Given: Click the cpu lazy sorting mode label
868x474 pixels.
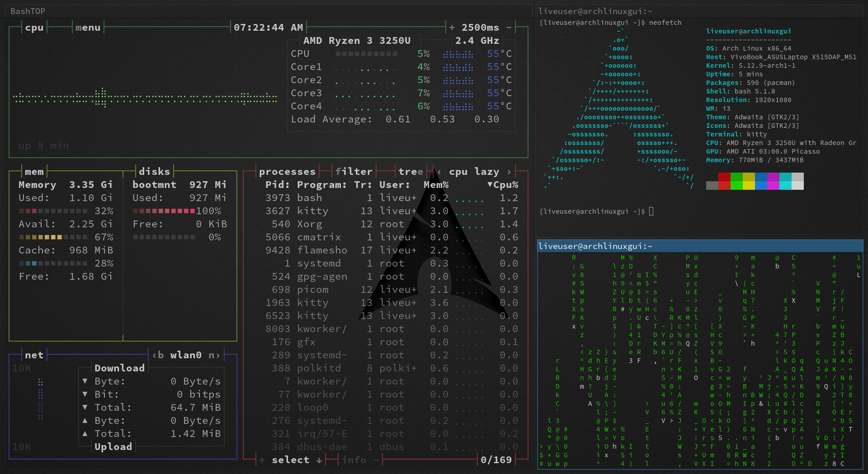Looking at the screenshot, I should pos(474,171).
